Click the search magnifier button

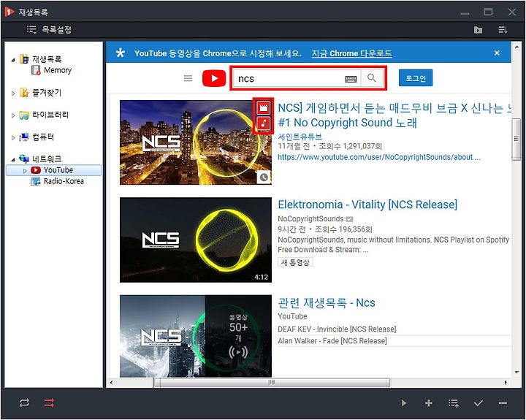[372, 78]
